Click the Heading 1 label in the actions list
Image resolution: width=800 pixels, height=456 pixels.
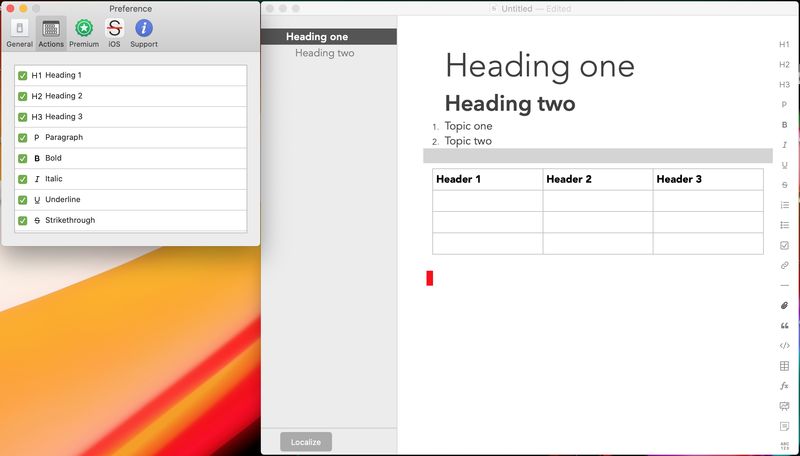(63, 75)
